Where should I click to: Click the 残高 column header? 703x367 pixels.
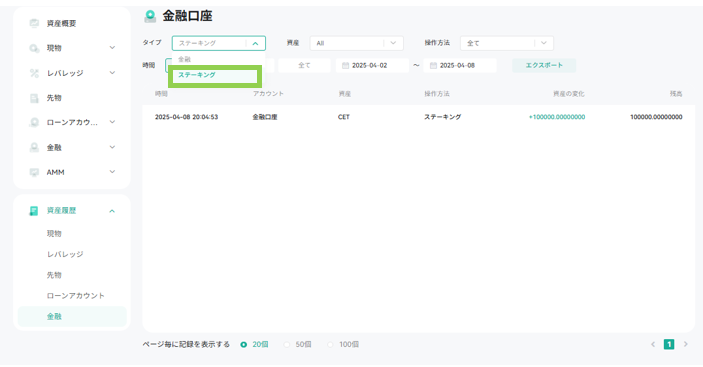(676, 94)
